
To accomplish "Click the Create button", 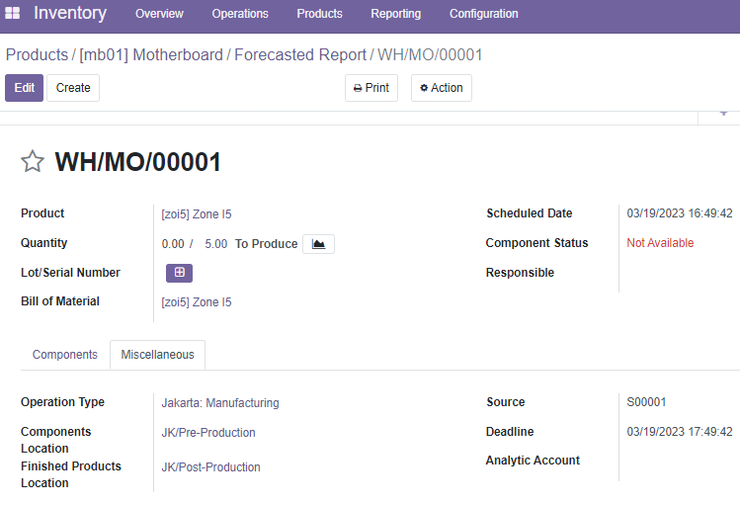I will tap(73, 88).
